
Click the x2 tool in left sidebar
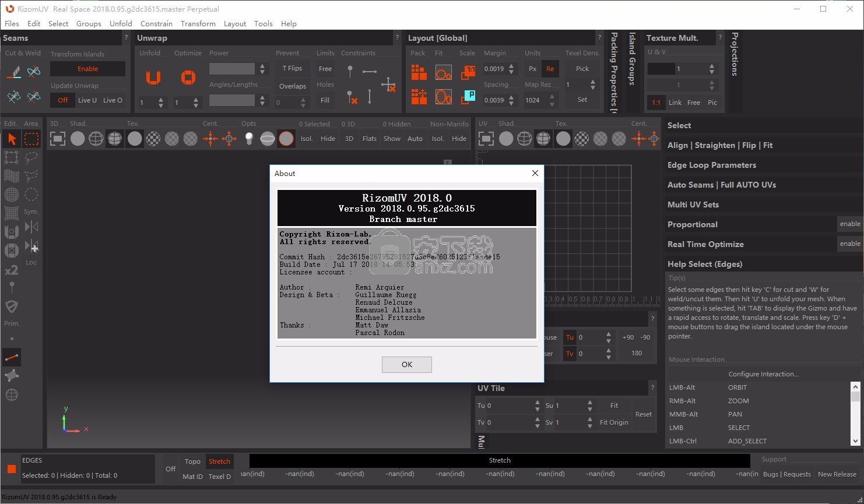(12, 270)
